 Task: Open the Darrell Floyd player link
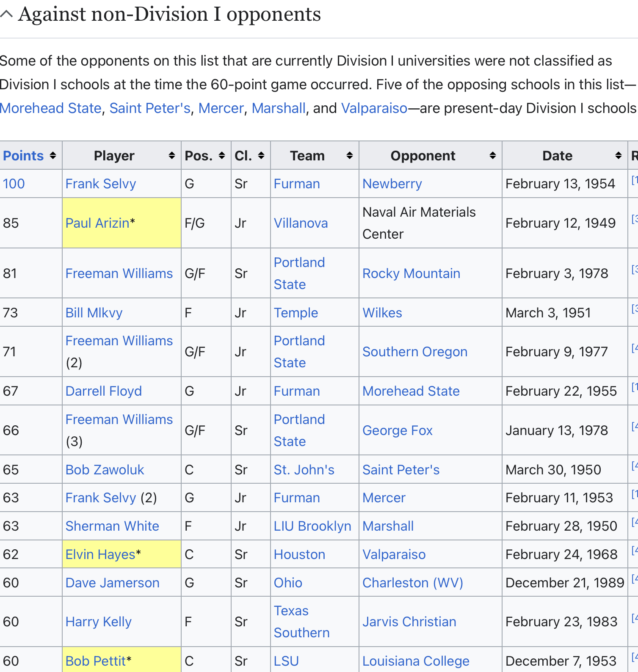[x=104, y=391]
